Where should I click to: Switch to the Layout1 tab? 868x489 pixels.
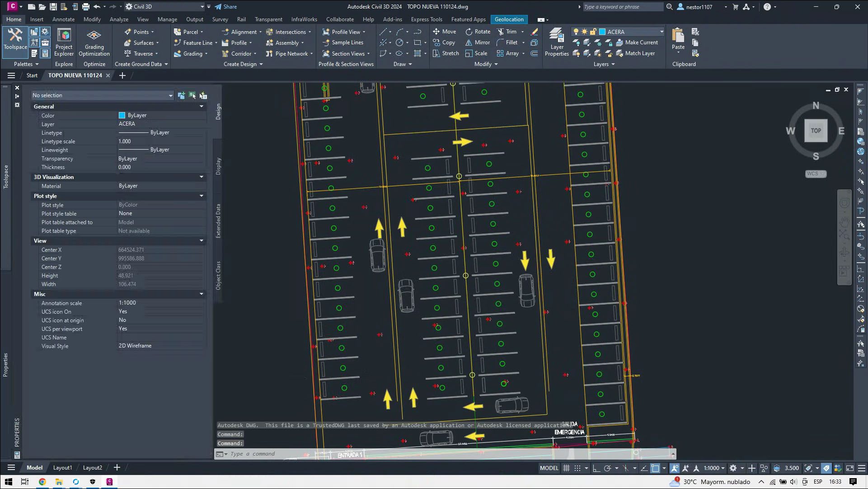point(62,468)
